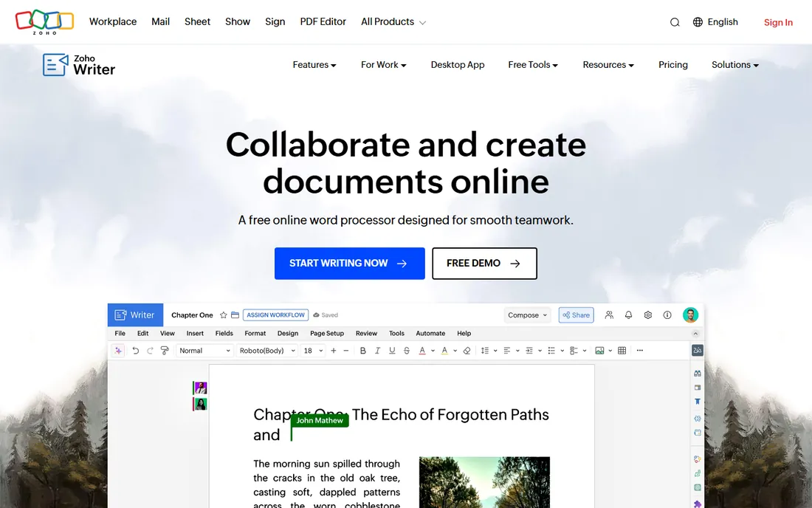Click the bulleted list icon
812x508 pixels.
551,351
